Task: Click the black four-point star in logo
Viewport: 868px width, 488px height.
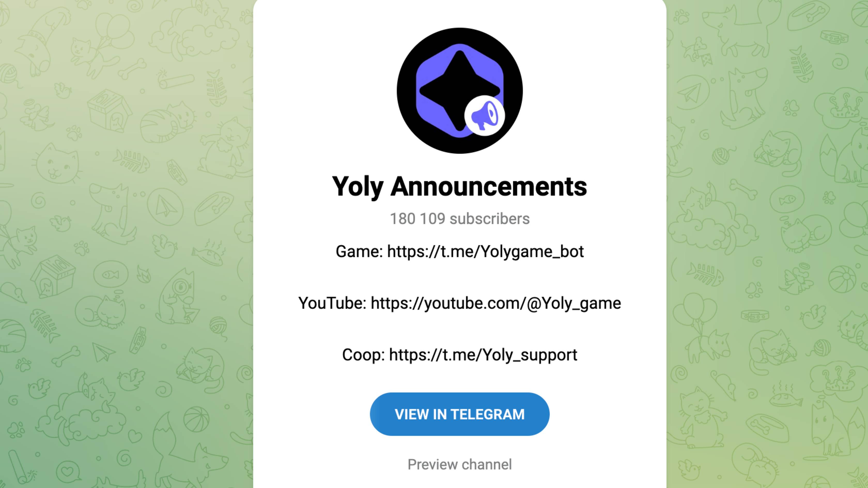Action: coord(460,91)
